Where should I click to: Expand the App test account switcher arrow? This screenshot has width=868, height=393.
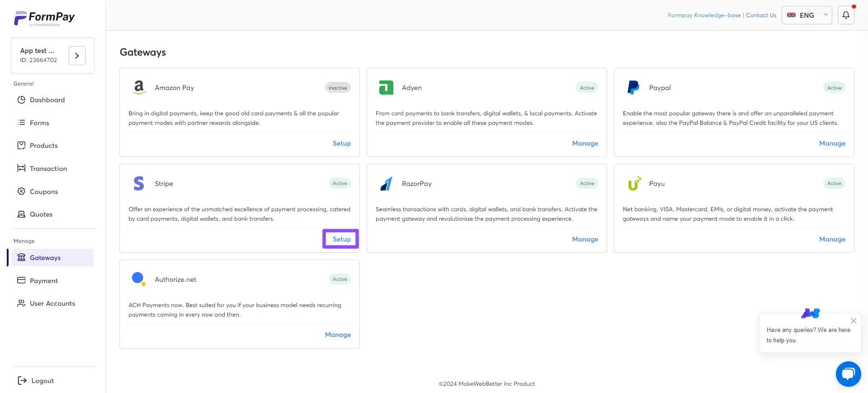point(77,56)
